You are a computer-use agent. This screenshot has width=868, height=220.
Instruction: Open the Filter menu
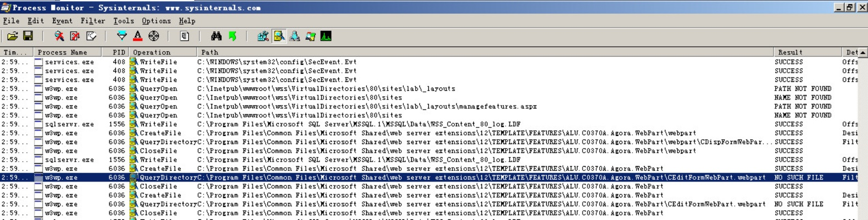[93, 21]
